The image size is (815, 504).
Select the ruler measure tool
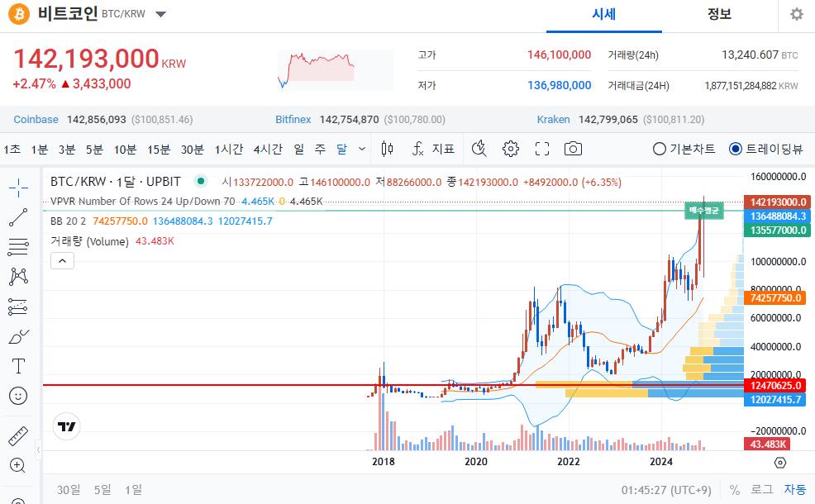point(18,436)
